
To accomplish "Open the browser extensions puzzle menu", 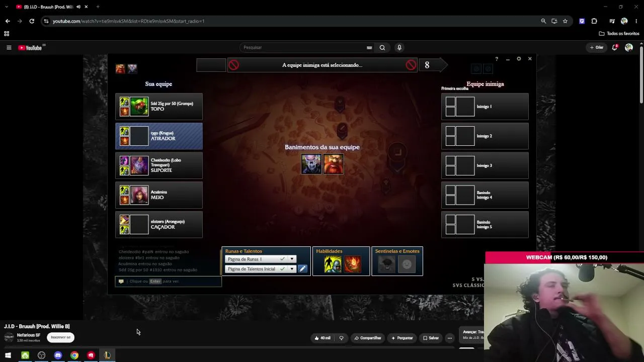I will coord(594,21).
